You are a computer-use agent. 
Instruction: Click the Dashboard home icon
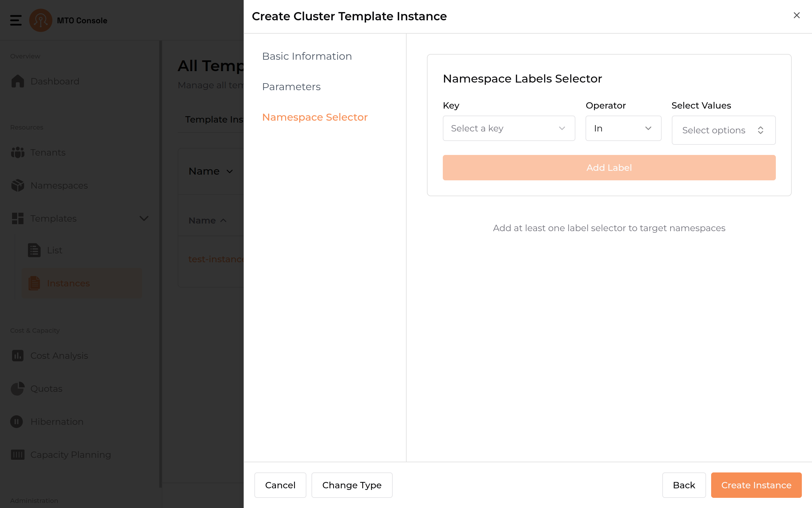[x=17, y=81]
